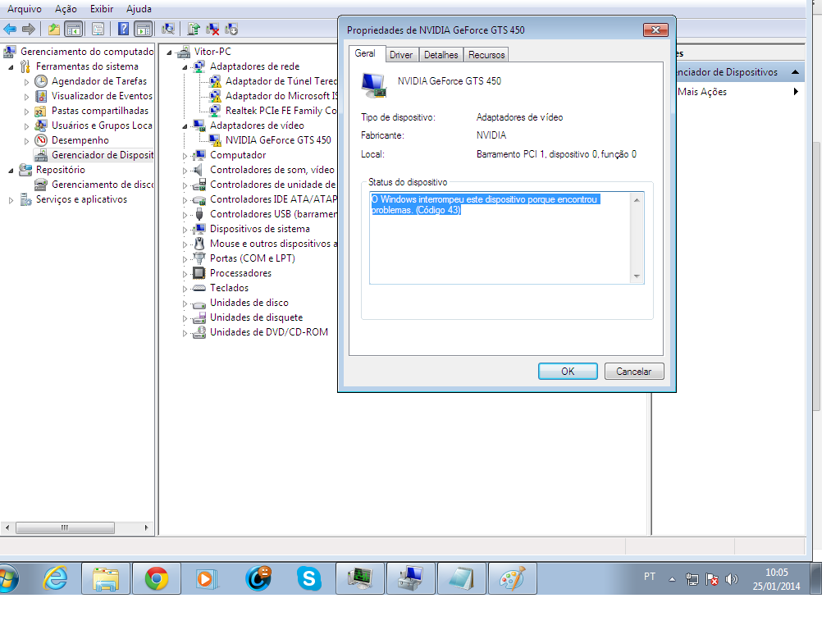Open the Exibir menu
The image size is (840, 630).
coord(101,9)
